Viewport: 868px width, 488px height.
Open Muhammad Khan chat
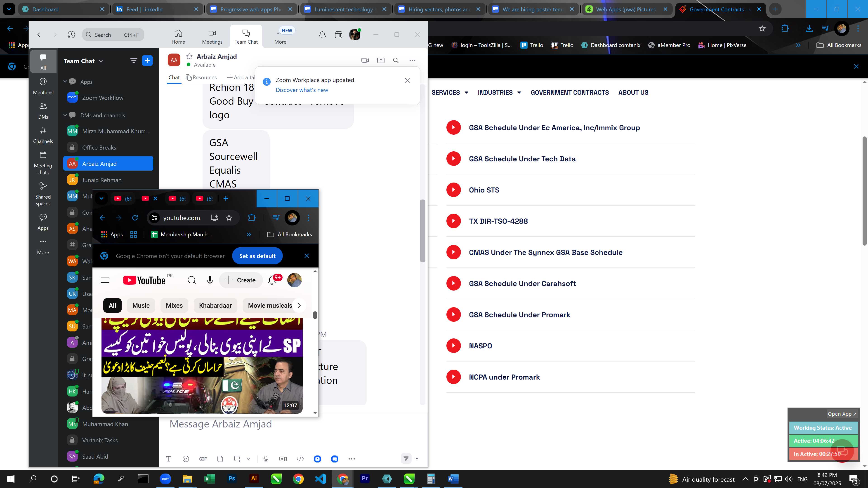tap(108, 424)
